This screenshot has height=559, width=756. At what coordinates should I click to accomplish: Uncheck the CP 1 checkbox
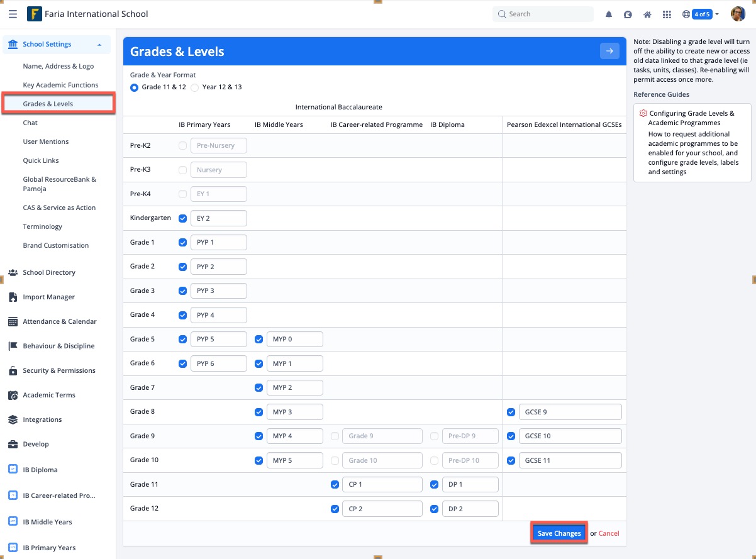[x=335, y=485]
